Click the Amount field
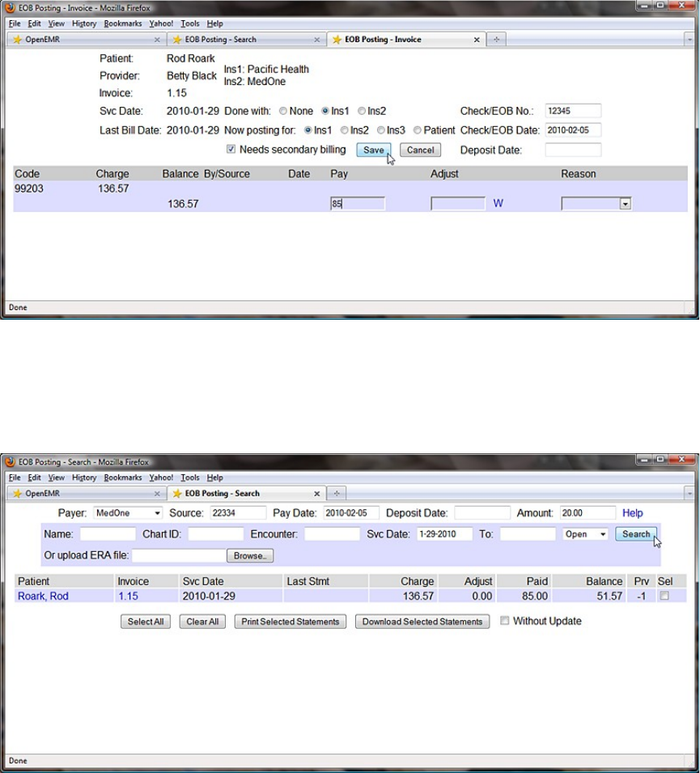This screenshot has height=773, width=700. [x=588, y=513]
